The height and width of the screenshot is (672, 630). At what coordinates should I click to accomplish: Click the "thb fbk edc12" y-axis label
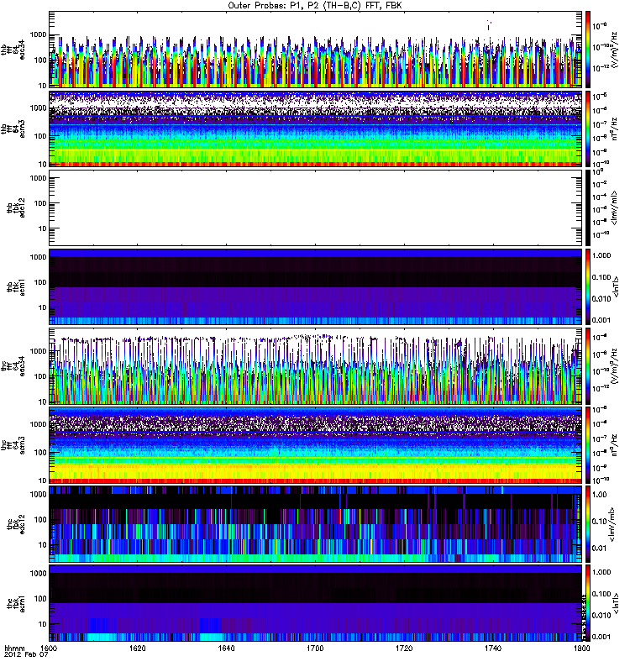[x=16, y=207]
